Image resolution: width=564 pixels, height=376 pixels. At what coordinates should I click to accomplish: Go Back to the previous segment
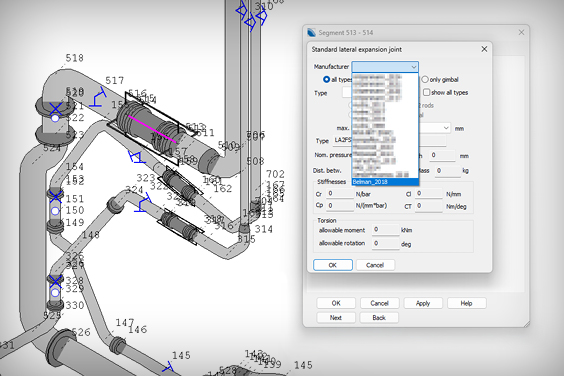379,318
